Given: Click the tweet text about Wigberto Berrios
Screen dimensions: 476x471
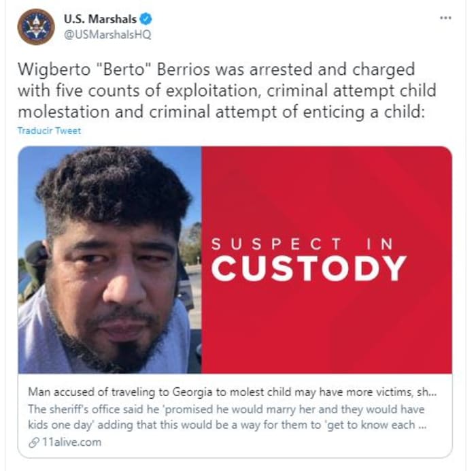Looking at the screenshot, I should pos(226,91).
